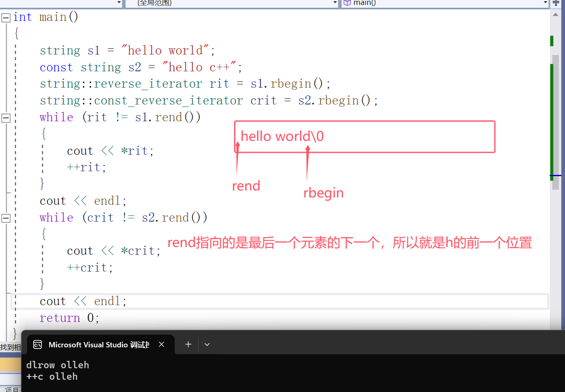Click the first cout << endl; after rit loop
This screenshot has width=565, height=392.
click(83, 201)
